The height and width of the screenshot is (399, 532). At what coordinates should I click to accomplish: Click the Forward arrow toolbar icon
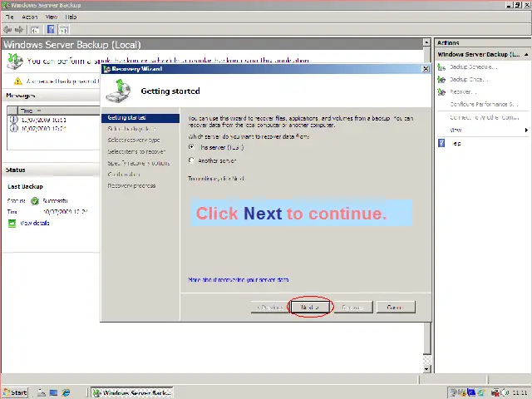point(19,30)
